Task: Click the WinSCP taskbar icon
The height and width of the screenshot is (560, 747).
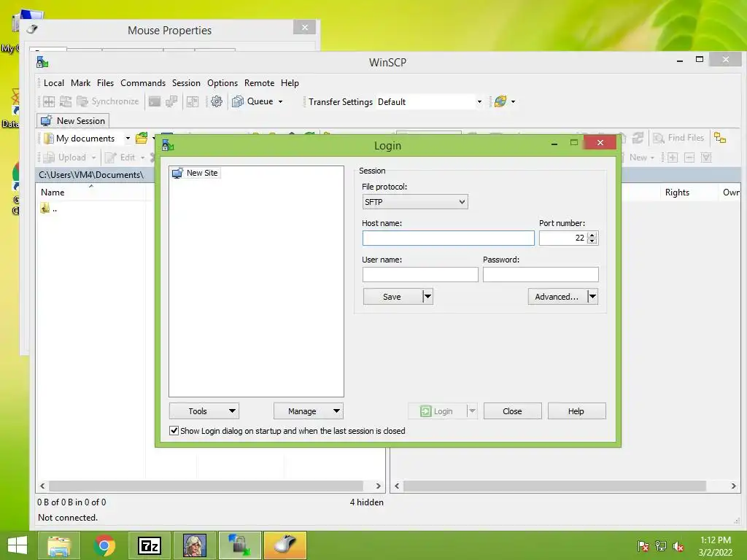Action: 240,545
